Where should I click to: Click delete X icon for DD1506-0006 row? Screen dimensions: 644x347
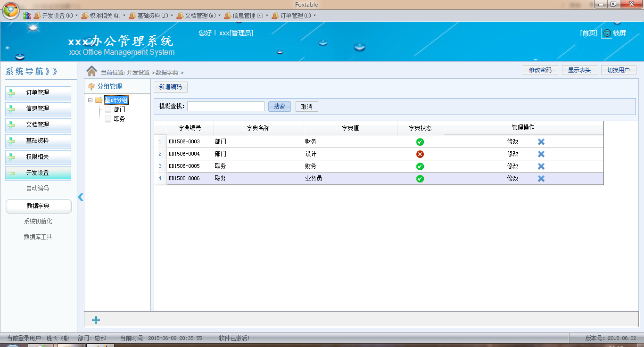coord(541,179)
